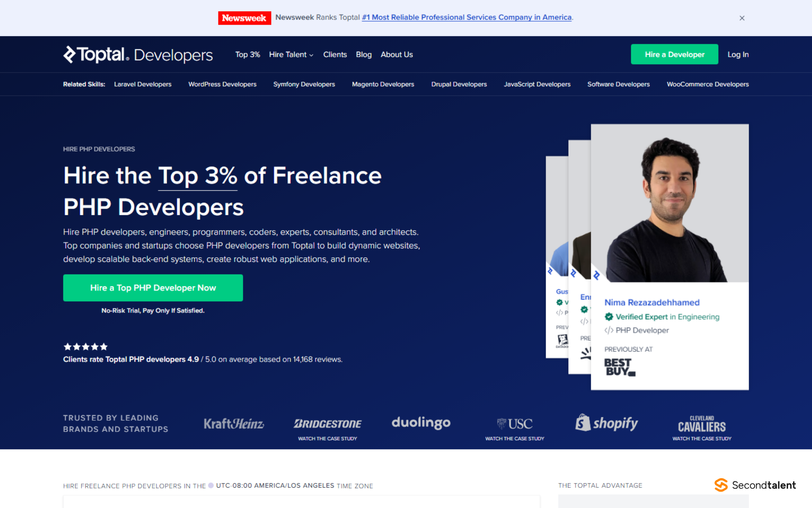Click Hire a Top PHP Developer Now
The width and height of the screenshot is (812, 508).
coord(153,288)
